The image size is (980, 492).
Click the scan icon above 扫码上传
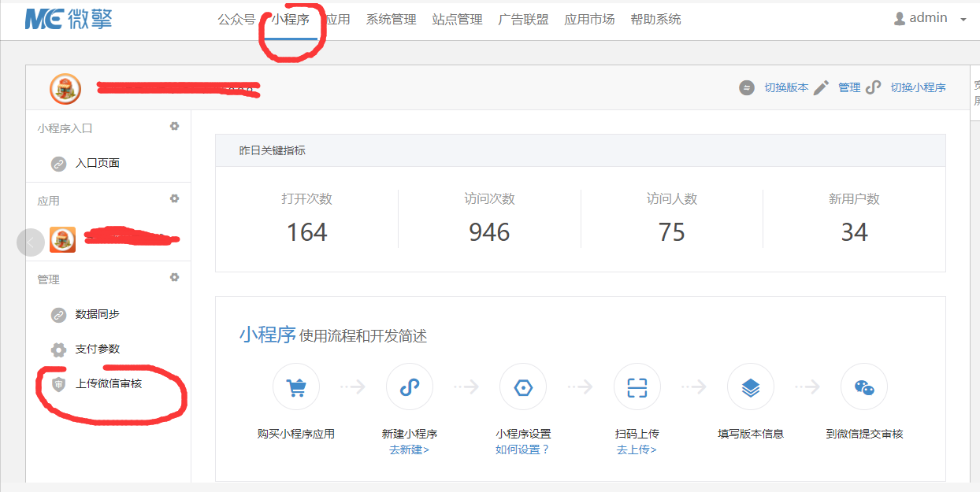pos(637,387)
